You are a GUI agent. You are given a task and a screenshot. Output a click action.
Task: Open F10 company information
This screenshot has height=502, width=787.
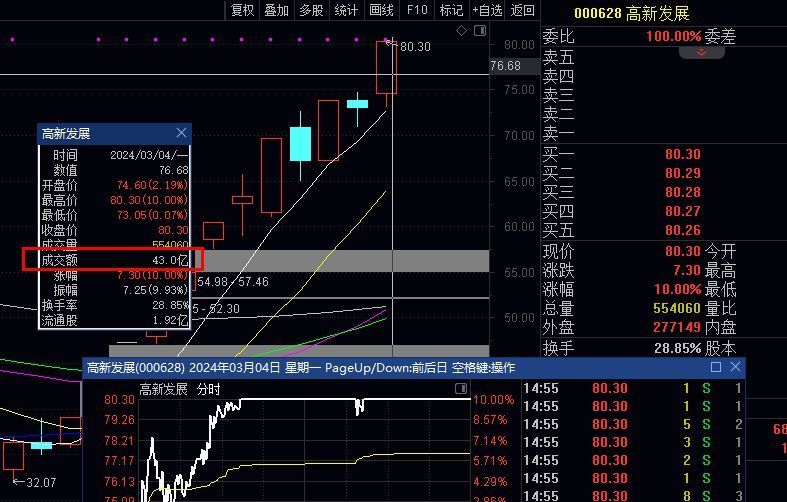(416, 10)
